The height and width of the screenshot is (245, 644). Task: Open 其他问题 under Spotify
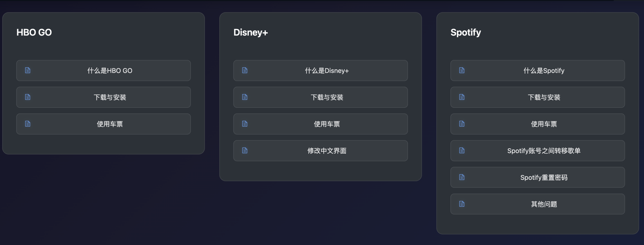pyautogui.click(x=543, y=204)
